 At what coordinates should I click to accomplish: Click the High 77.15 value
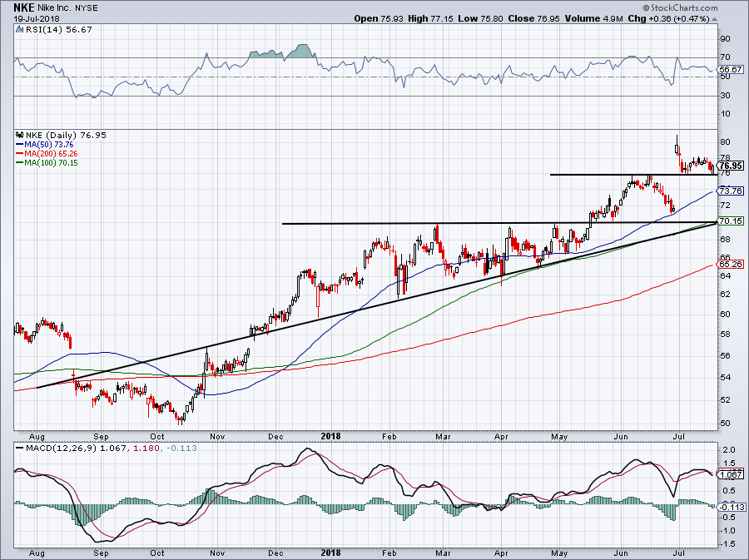coord(429,18)
